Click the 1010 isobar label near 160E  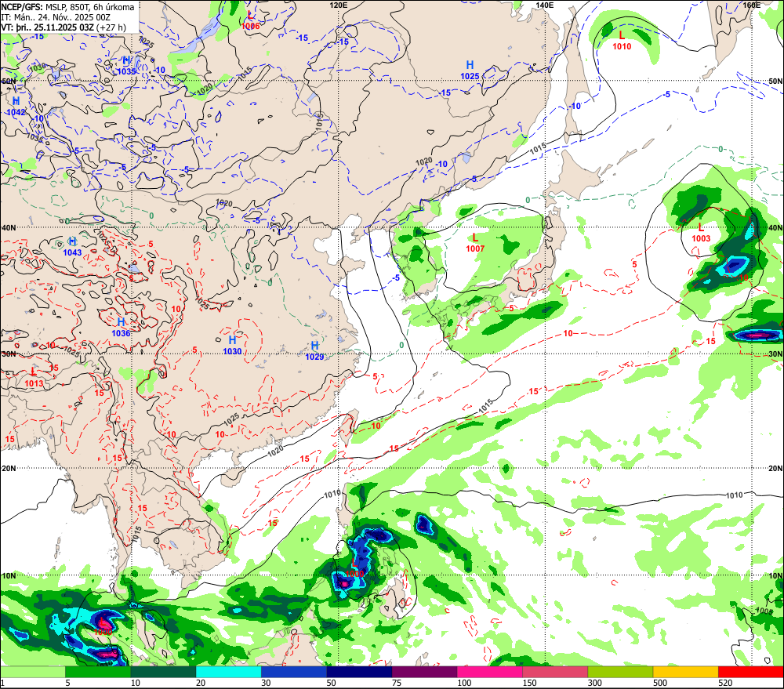click(734, 495)
